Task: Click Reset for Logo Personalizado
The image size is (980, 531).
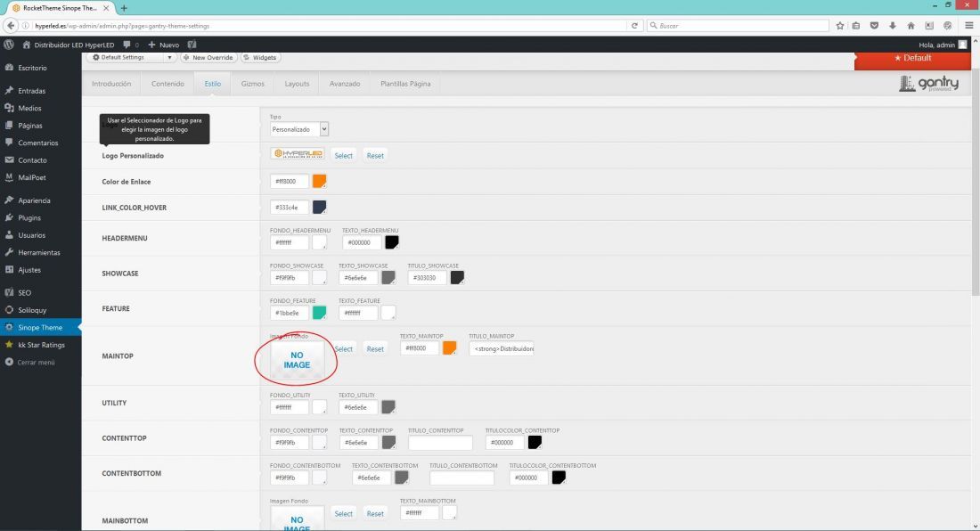Action: 375,156
